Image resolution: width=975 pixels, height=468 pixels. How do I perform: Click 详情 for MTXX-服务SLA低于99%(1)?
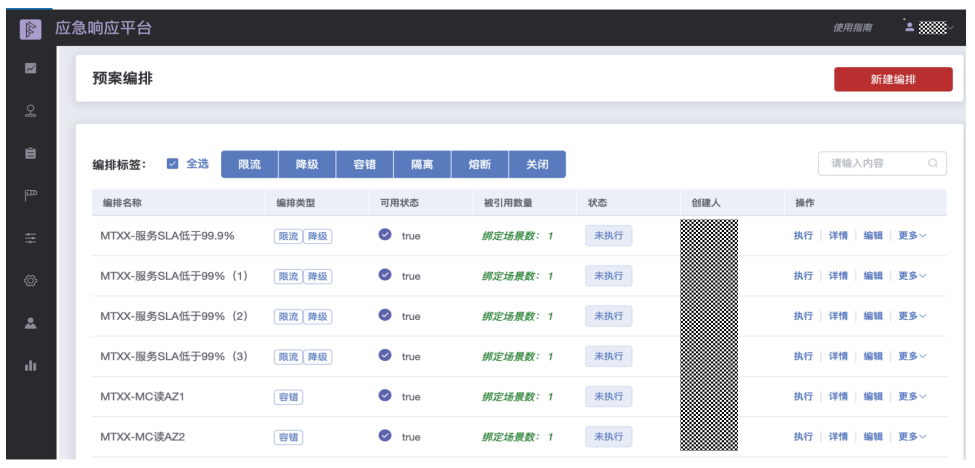coord(838,276)
